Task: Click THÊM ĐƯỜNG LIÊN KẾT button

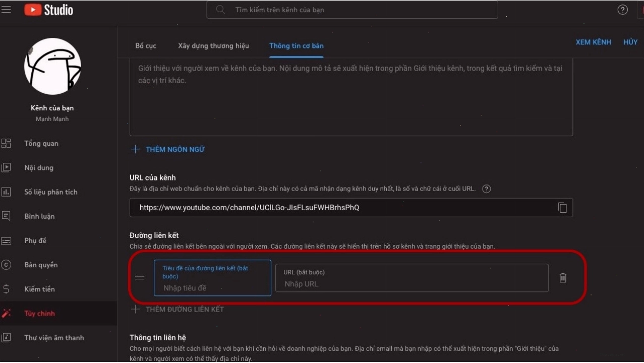Action: point(185,309)
